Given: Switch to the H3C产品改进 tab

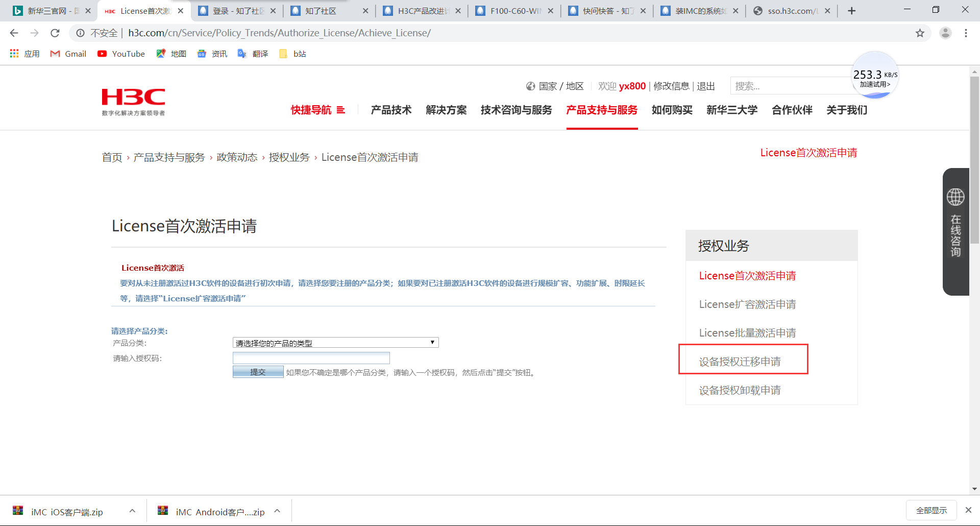Looking at the screenshot, I should [x=423, y=11].
